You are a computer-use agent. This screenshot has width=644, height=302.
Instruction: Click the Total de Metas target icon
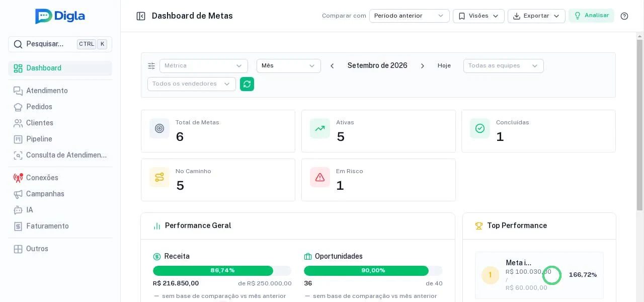(159, 128)
